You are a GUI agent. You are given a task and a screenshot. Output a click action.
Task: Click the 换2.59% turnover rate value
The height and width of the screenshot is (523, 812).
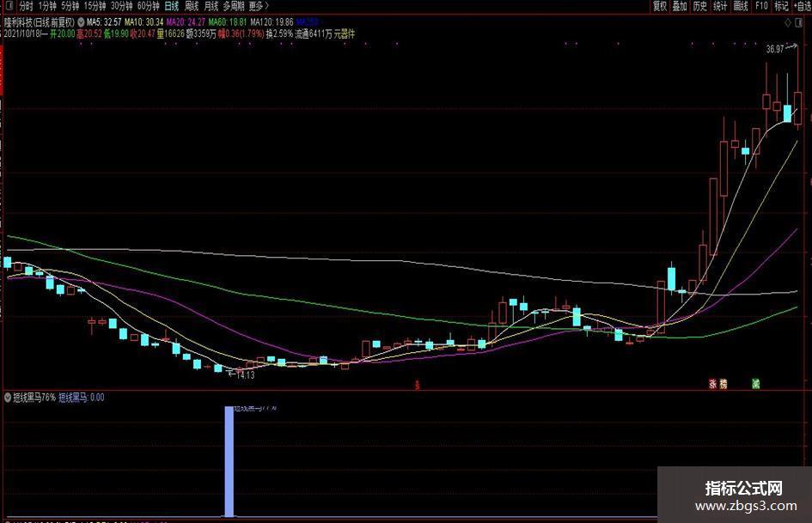(x=279, y=33)
